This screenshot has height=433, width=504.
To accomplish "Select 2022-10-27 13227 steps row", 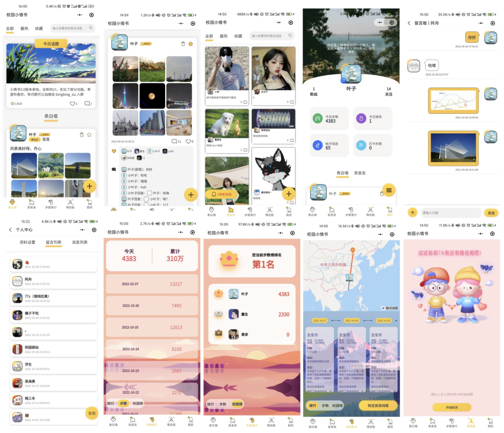I will click(x=152, y=284).
